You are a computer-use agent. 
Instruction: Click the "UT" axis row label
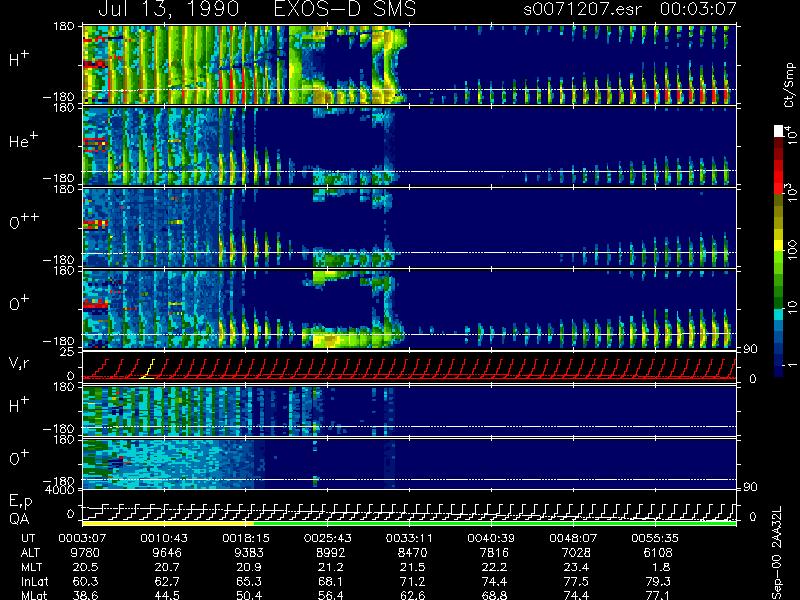(x=29, y=538)
